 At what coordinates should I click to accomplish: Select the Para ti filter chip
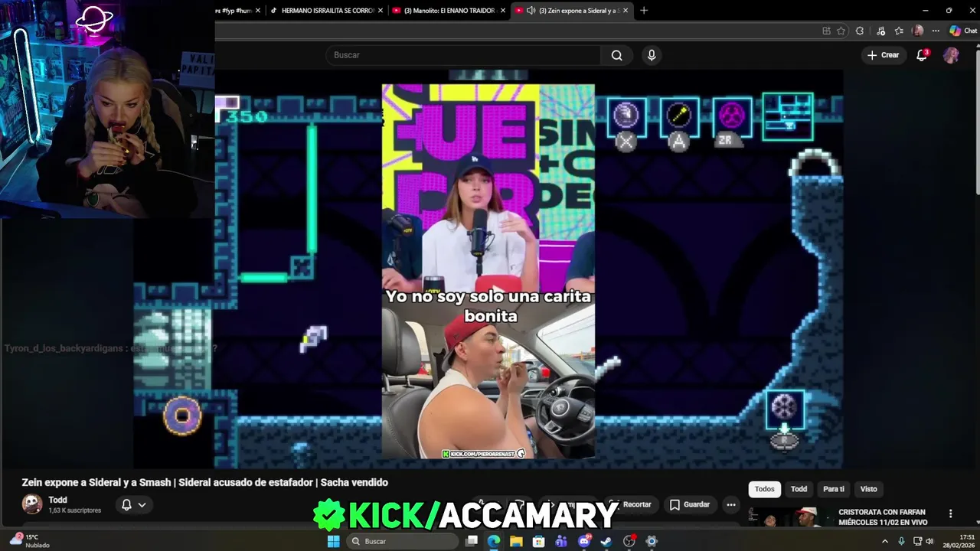click(834, 489)
